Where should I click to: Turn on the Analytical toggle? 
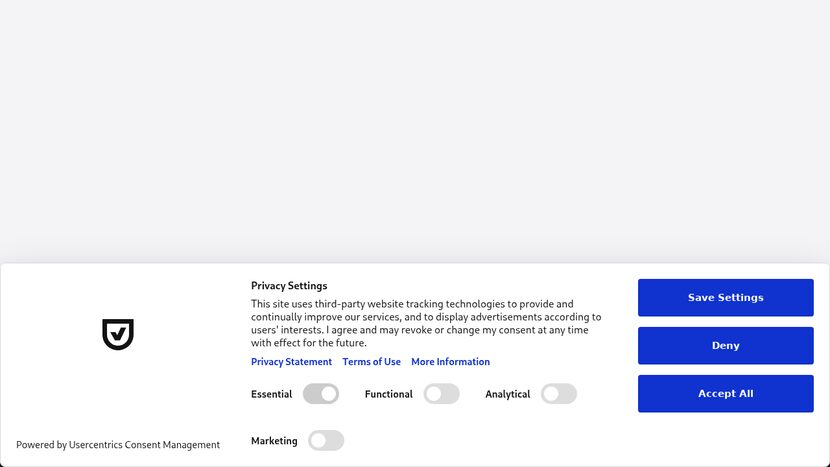coord(559,394)
